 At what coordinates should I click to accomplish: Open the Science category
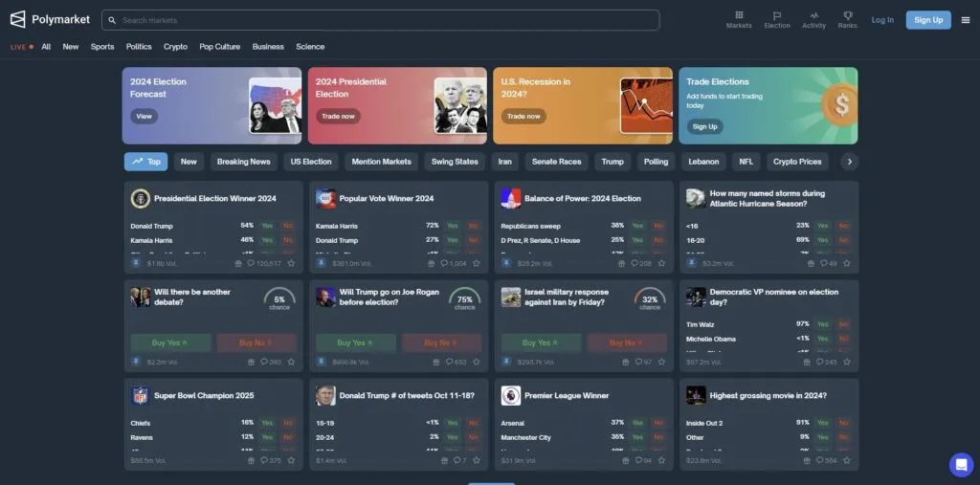click(310, 46)
